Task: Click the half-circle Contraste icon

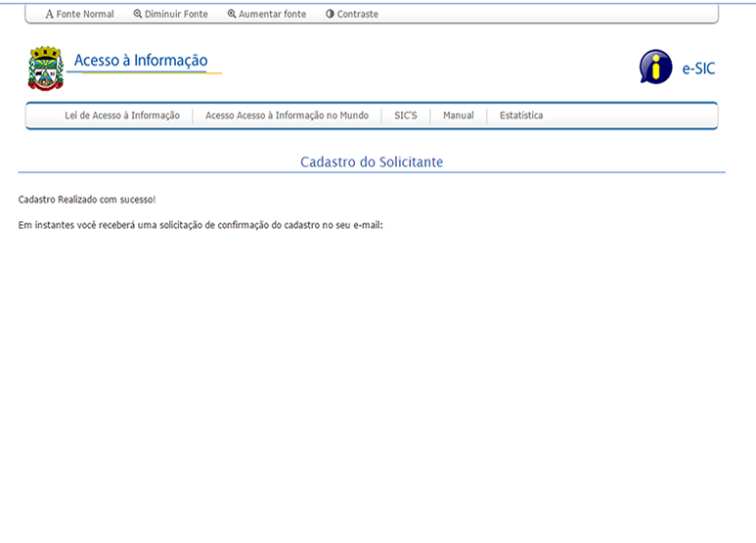Action: pos(331,15)
